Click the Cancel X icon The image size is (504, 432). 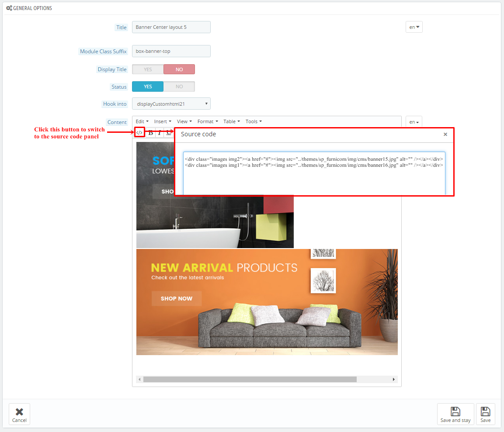pos(19,412)
